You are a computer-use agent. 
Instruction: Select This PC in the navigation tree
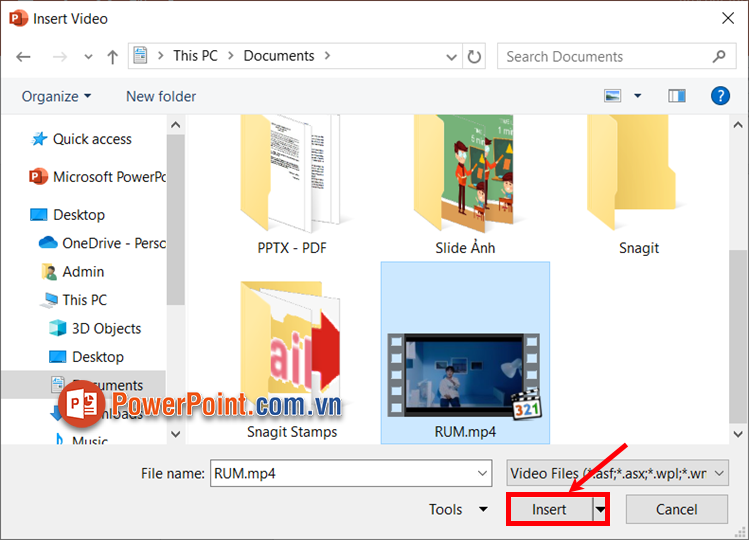coord(84,300)
